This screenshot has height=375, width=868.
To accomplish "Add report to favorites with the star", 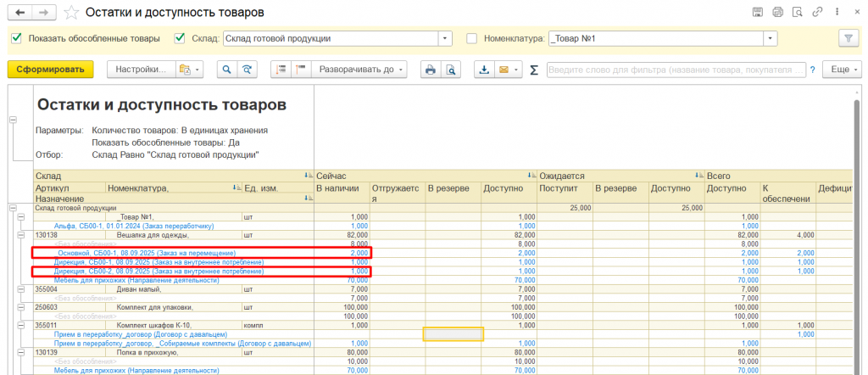I will tap(70, 12).
